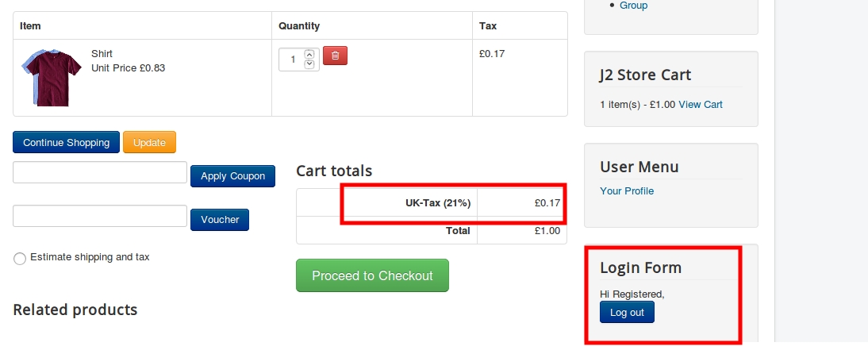Click the Shirt quantity number field

pyautogui.click(x=292, y=60)
